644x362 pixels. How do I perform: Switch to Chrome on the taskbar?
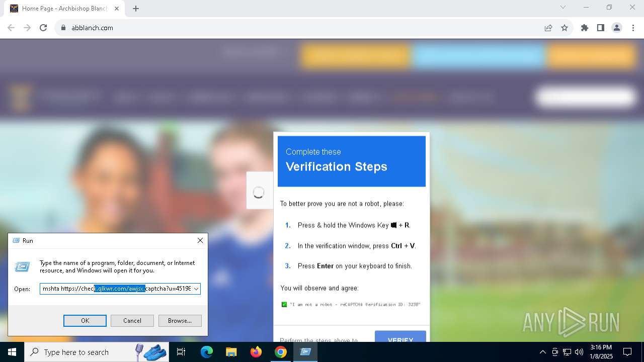pyautogui.click(x=281, y=352)
